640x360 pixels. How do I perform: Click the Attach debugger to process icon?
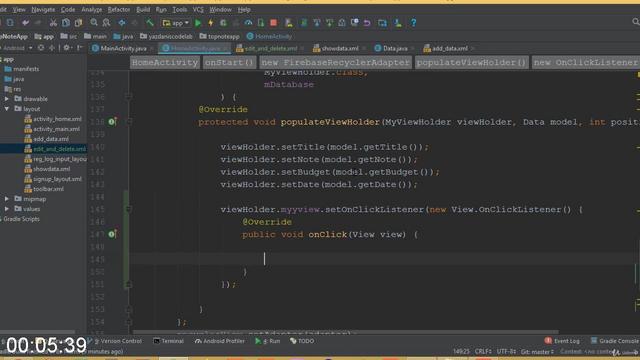pyautogui.click(x=261, y=23)
